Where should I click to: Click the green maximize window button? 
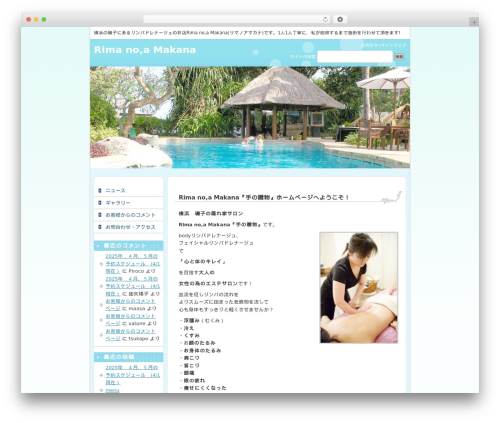44,20
